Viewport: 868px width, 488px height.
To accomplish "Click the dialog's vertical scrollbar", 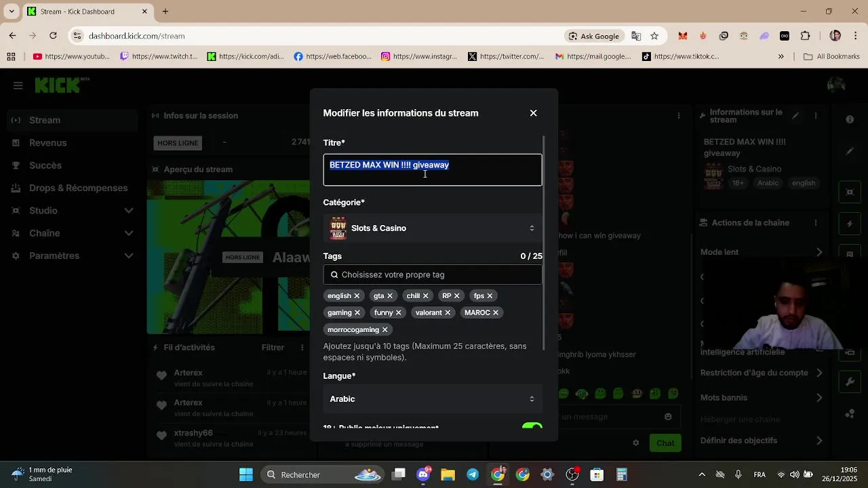I will pyautogui.click(x=544, y=244).
